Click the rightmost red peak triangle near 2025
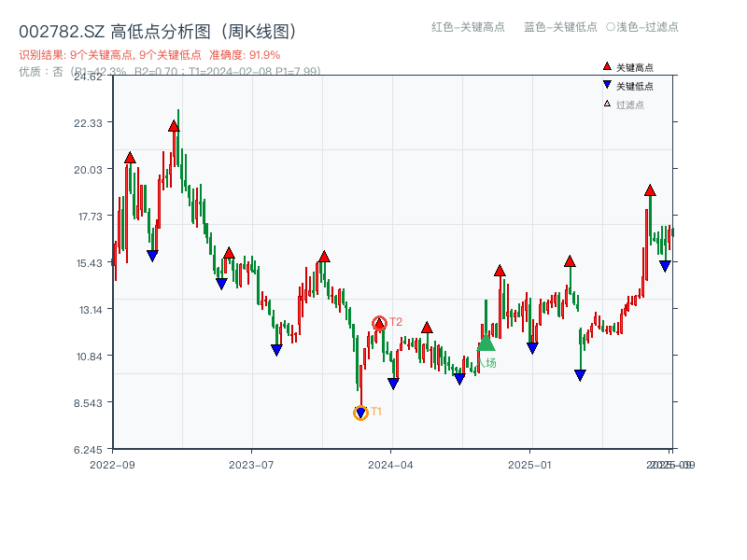Screen dimensions: 747x560 [x=649, y=191]
